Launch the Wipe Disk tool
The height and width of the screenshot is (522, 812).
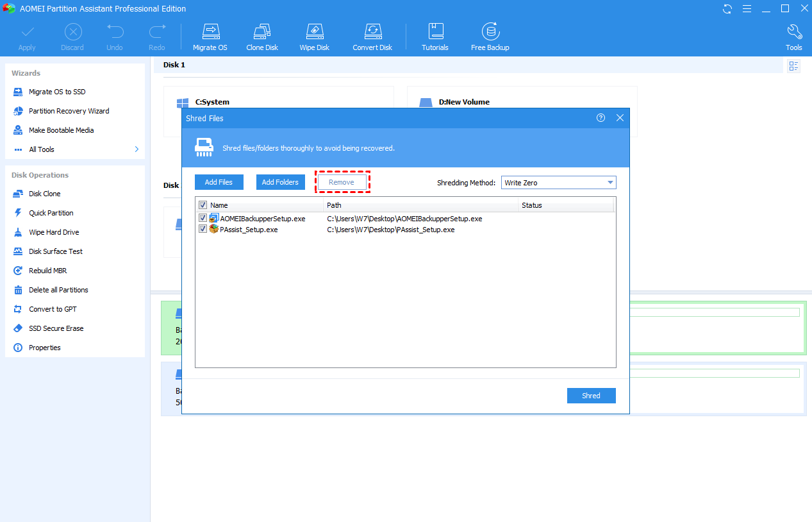(x=314, y=36)
